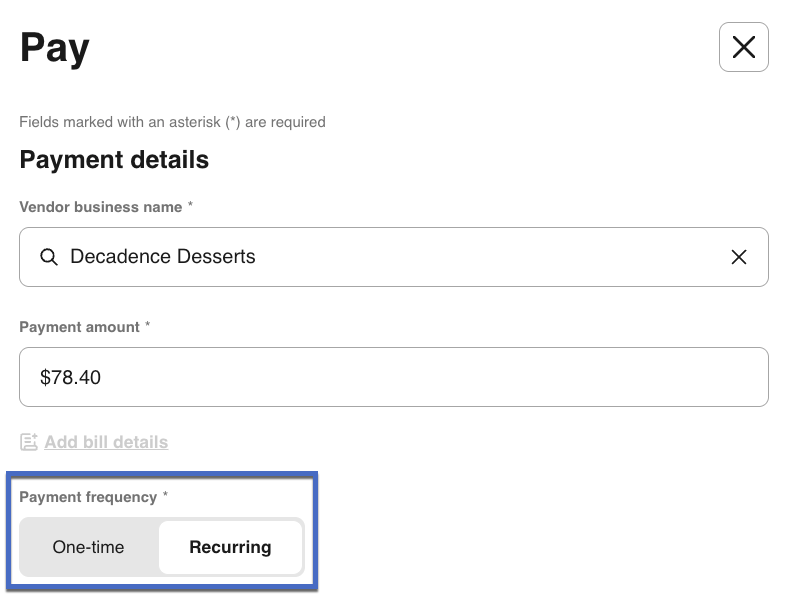Click the Decadence Desserts vendor text

[x=162, y=257]
